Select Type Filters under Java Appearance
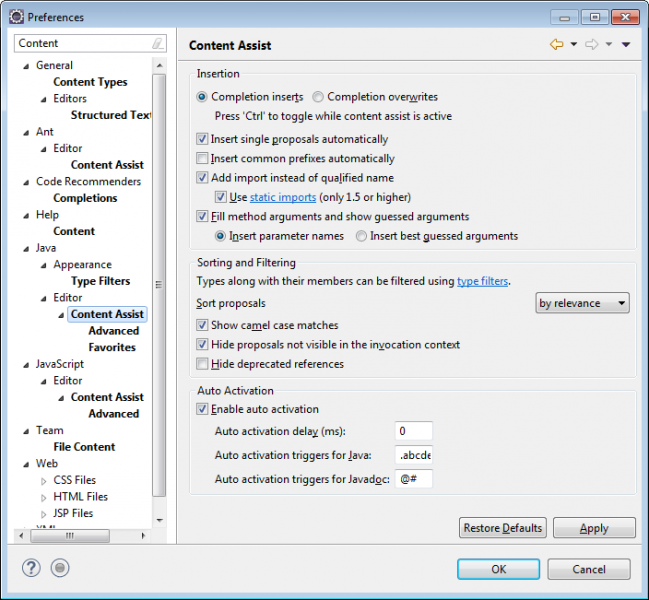The height and width of the screenshot is (600, 649). pos(100,281)
